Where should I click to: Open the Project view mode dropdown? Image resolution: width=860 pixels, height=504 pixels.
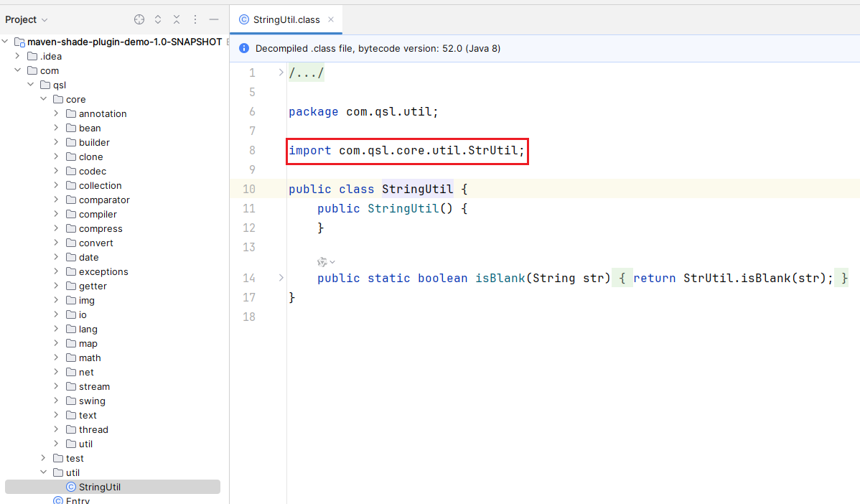tap(22, 19)
